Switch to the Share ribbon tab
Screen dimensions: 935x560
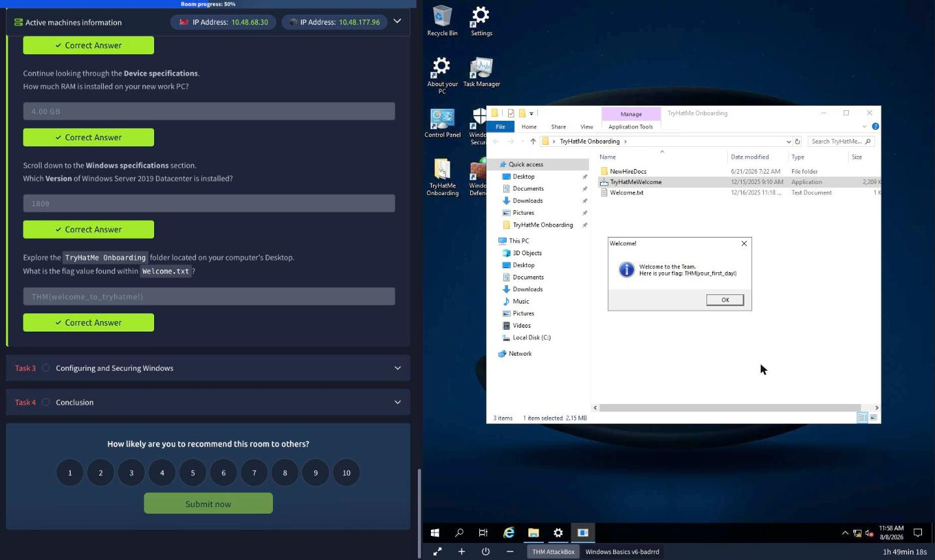point(558,127)
